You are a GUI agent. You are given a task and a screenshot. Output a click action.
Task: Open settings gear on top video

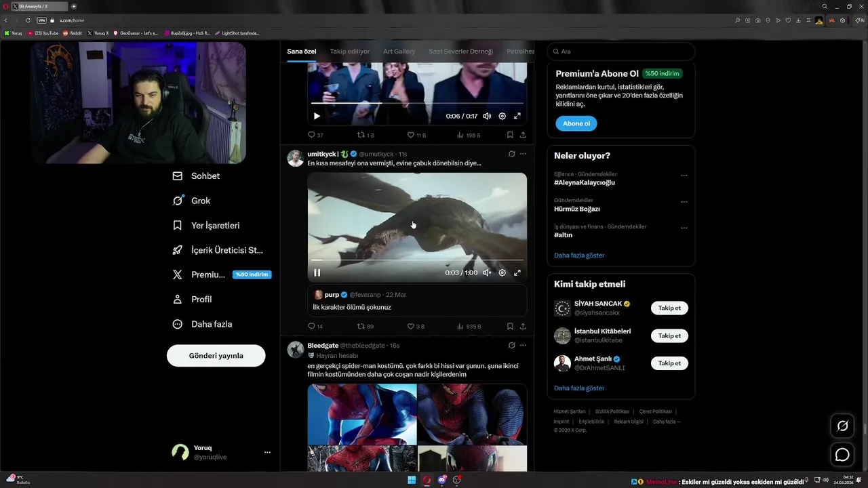(x=502, y=116)
